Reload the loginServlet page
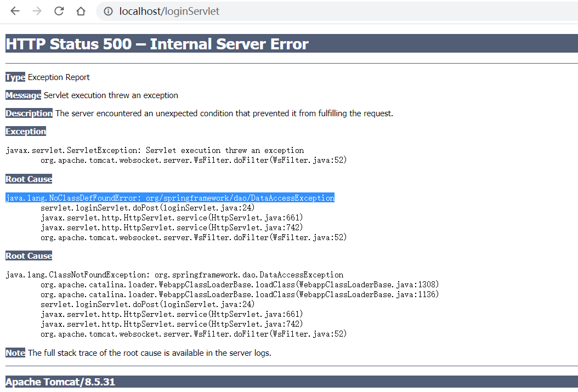This screenshot has width=578, height=392. pos(59,11)
